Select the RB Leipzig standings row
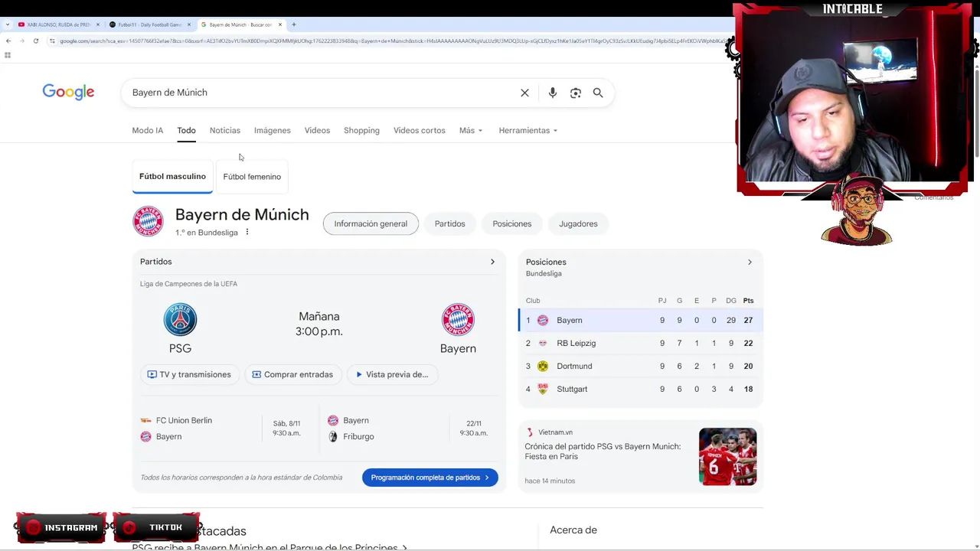This screenshot has height=551, width=980. (641, 343)
